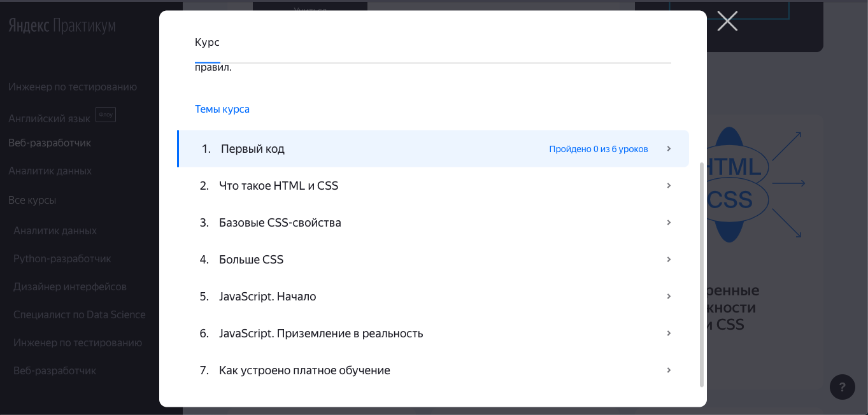Click Пройдено 0 из 6 уроков progress text

(598, 149)
